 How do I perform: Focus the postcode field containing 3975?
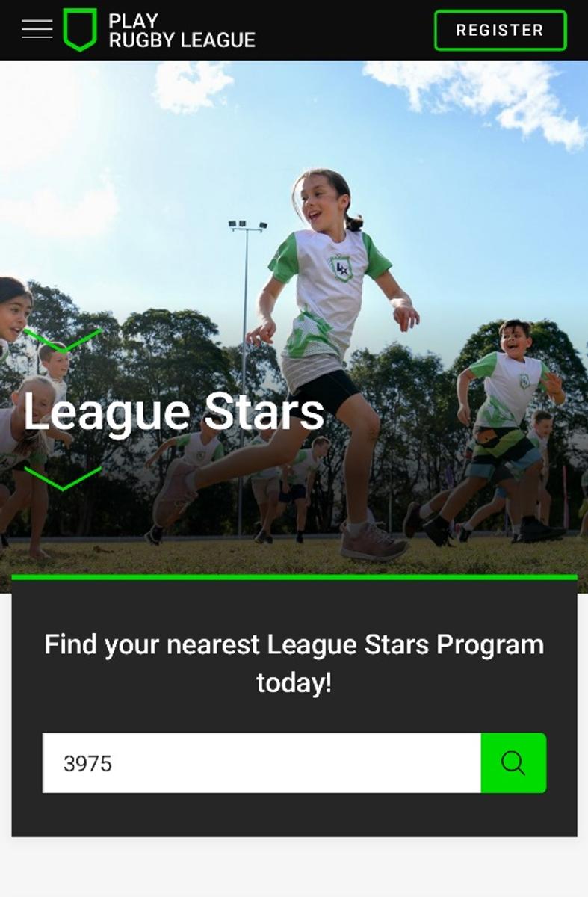[261, 763]
